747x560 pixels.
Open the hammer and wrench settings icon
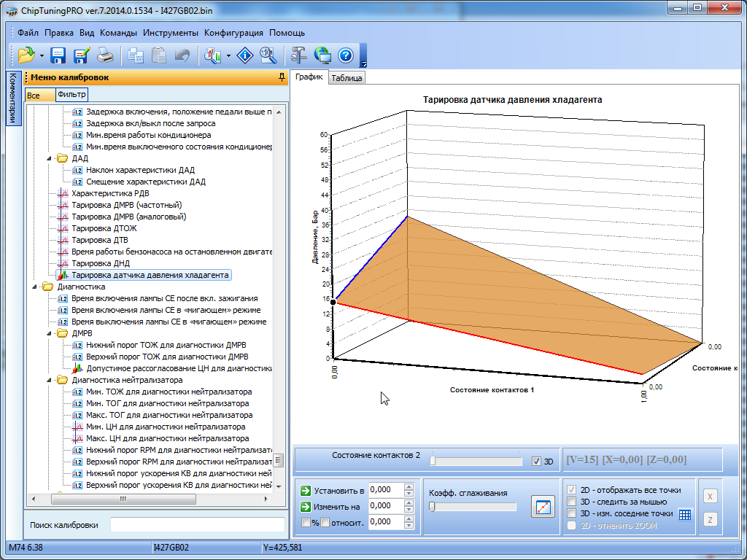click(299, 55)
